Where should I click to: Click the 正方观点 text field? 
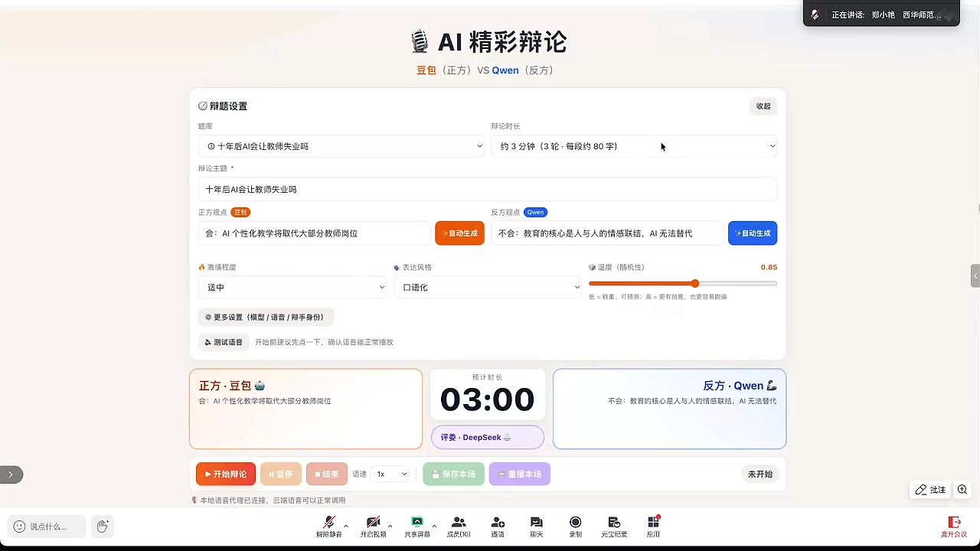point(314,233)
